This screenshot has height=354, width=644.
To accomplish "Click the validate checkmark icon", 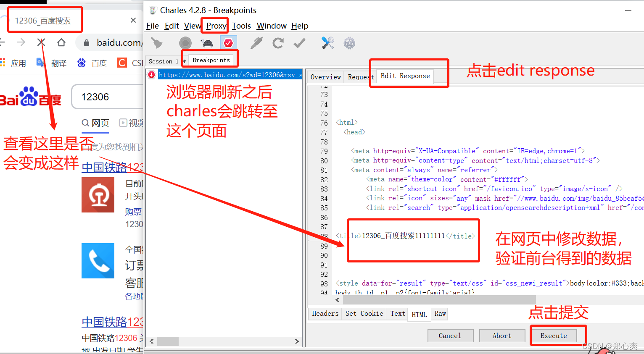I will click(299, 43).
